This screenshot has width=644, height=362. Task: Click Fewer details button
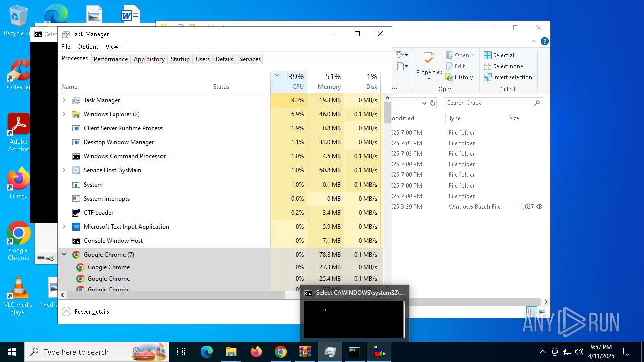coord(86,312)
